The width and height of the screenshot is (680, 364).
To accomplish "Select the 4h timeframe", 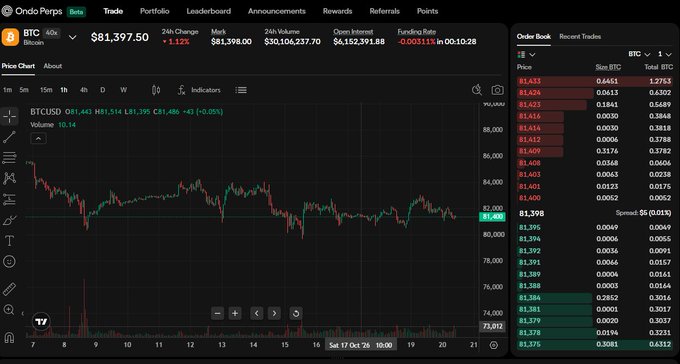I will (x=84, y=90).
